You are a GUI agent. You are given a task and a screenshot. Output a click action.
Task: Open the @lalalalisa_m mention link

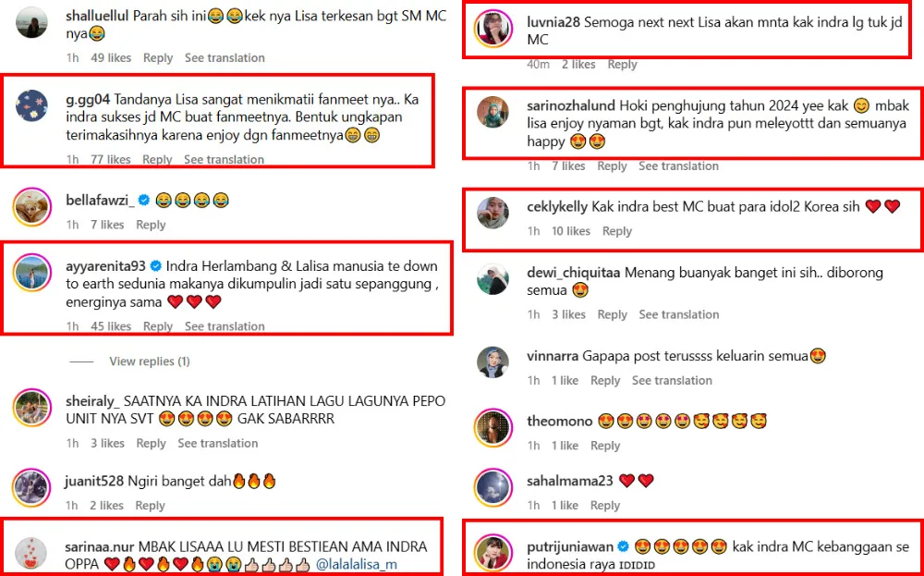(x=357, y=564)
